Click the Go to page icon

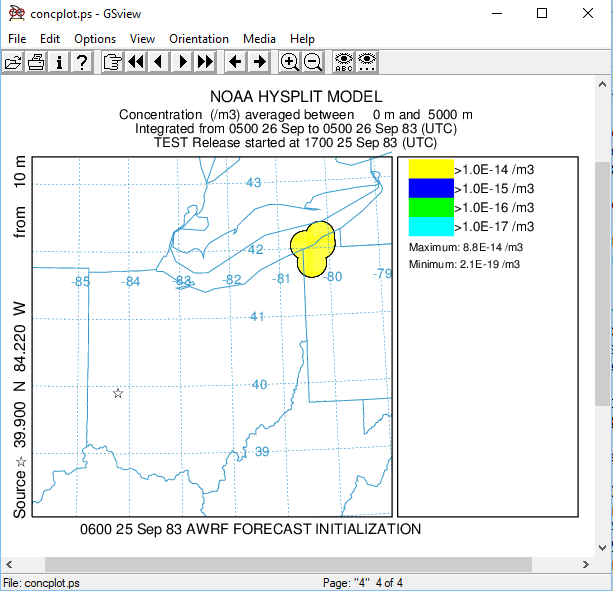tap(113, 62)
